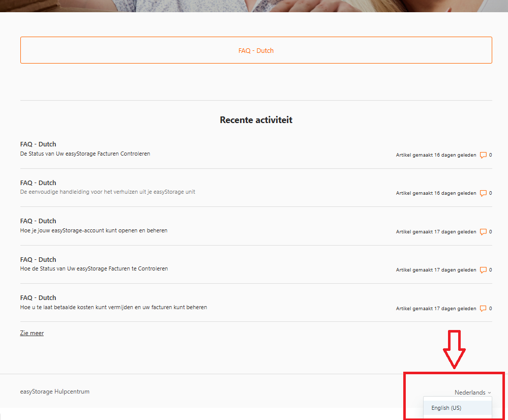Go to easyStorage Hulpcentrum footer link
The width and height of the screenshot is (508, 420).
tap(54, 392)
